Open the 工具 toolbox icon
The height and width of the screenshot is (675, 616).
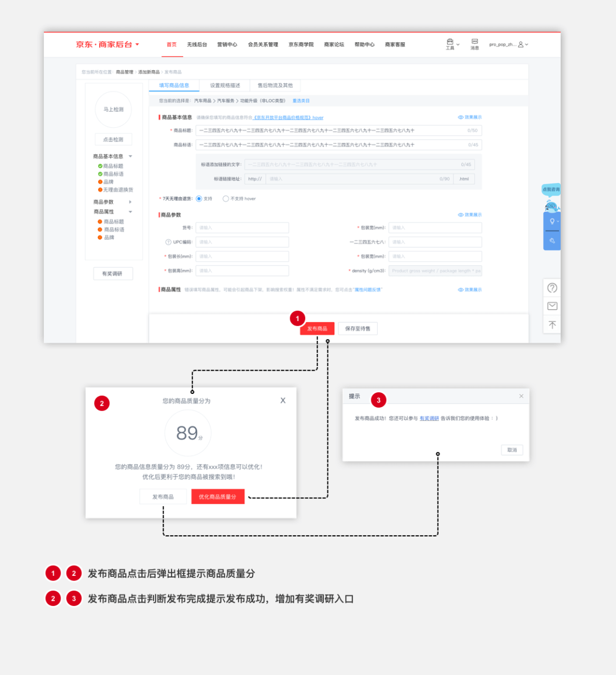[x=449, y=42]
